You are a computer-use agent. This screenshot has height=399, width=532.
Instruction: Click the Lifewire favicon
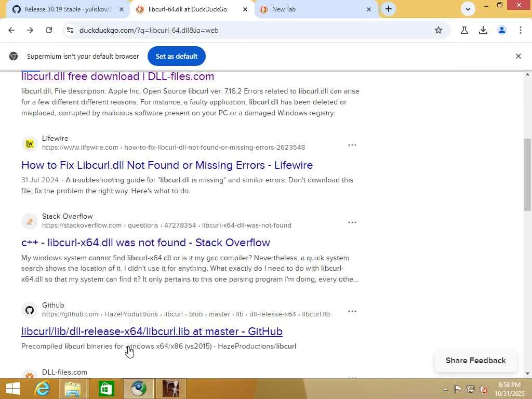point(30,144)
